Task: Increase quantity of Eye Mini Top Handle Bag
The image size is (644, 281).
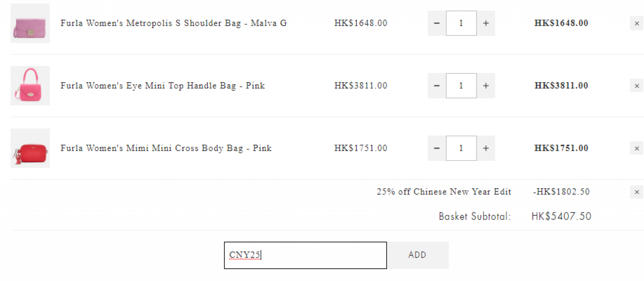Action: (x=486, y=86)
